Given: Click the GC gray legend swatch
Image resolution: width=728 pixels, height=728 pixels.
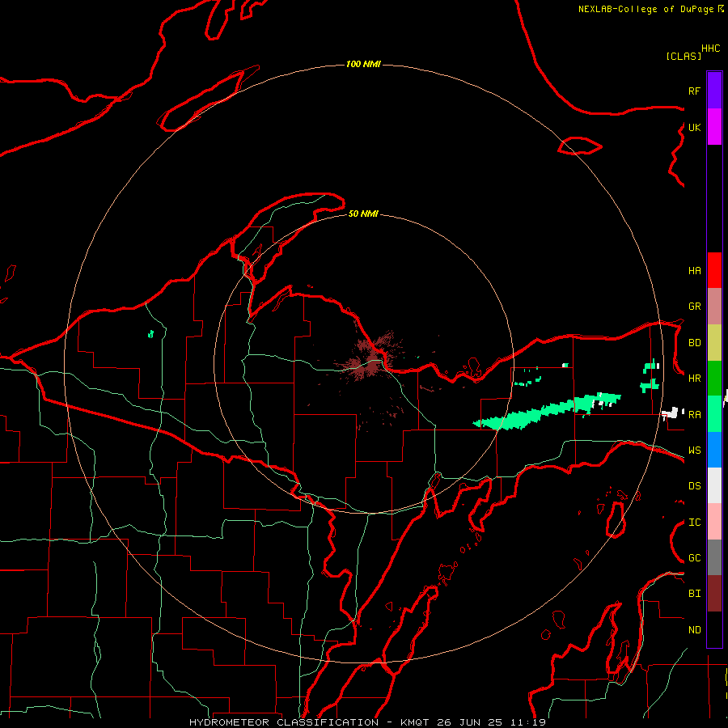Looking at the screenshot, I should [714, 557].
